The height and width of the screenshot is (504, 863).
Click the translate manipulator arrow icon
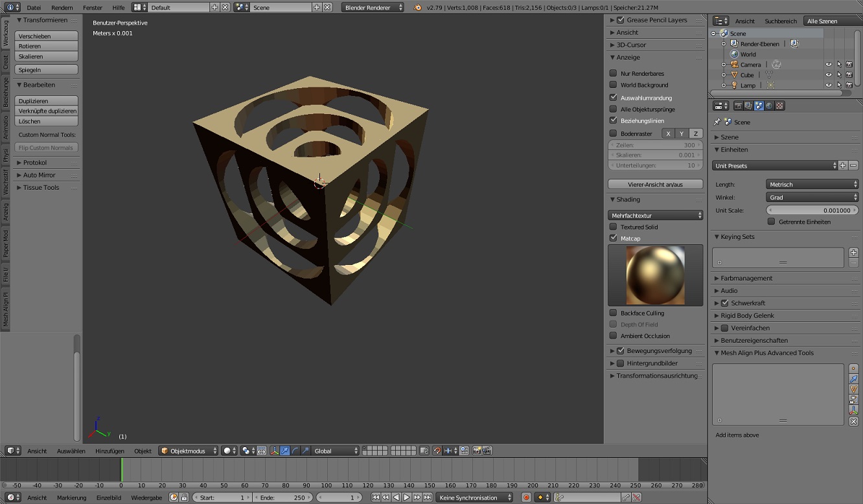(284, 451)
